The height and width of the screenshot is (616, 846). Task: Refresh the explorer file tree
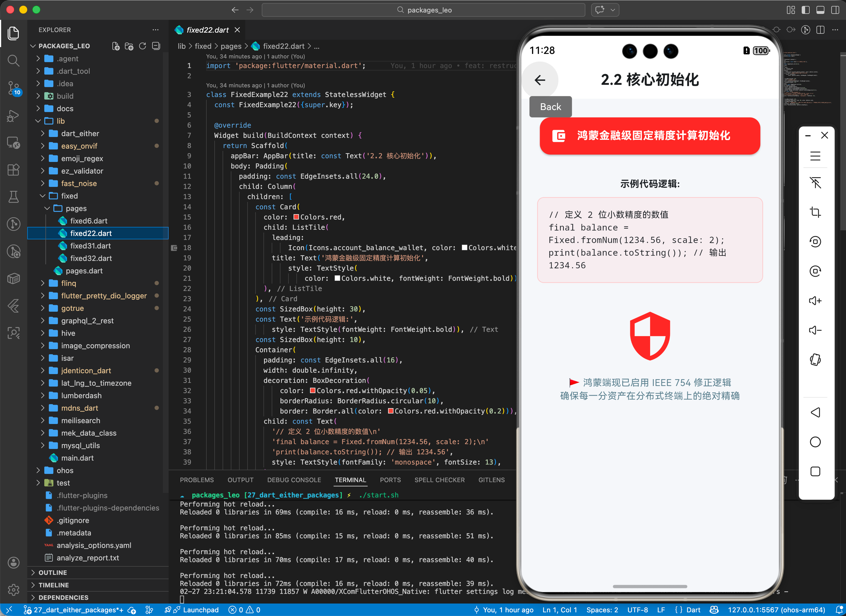coord(143,46)
